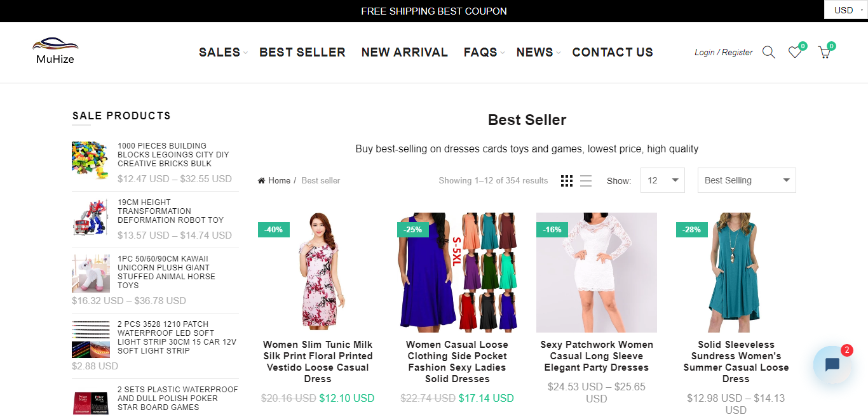This screenshot has height=417, width=868.
Task: Click the $24.53 USD – $25.65 USD price
Action: 597,392
